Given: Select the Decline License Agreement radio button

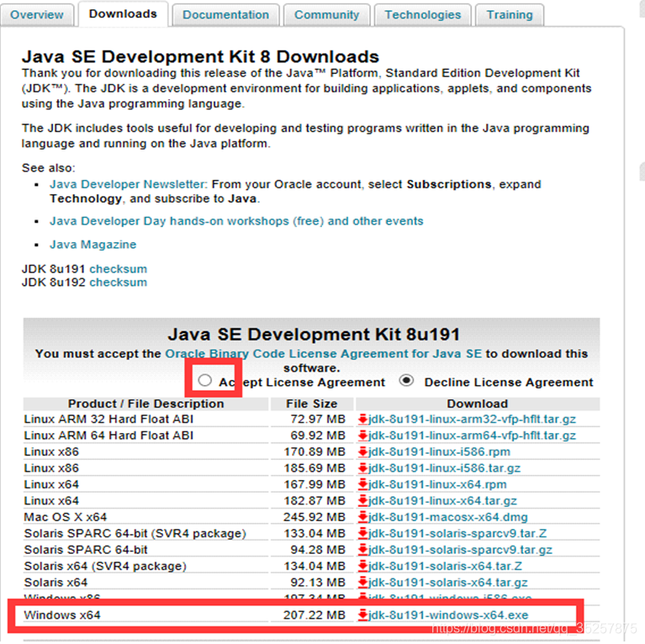Looking at the screenshot, I should coord(406,380).
